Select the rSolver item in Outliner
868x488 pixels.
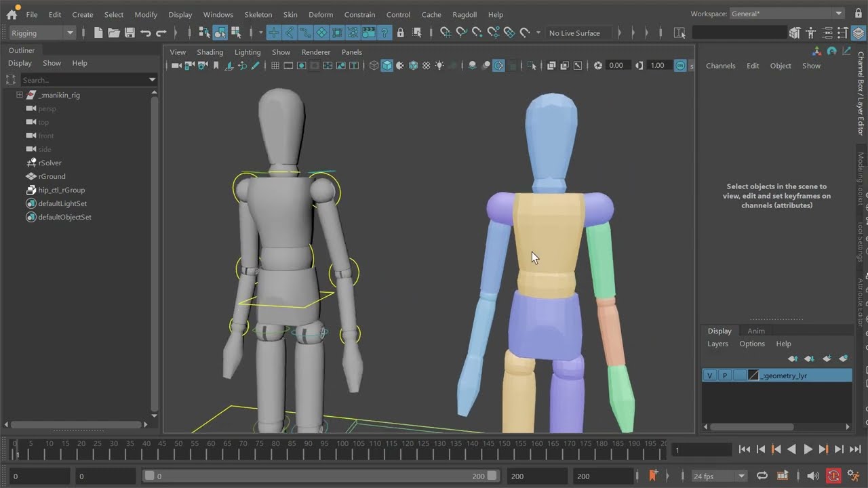coord(50,163)
